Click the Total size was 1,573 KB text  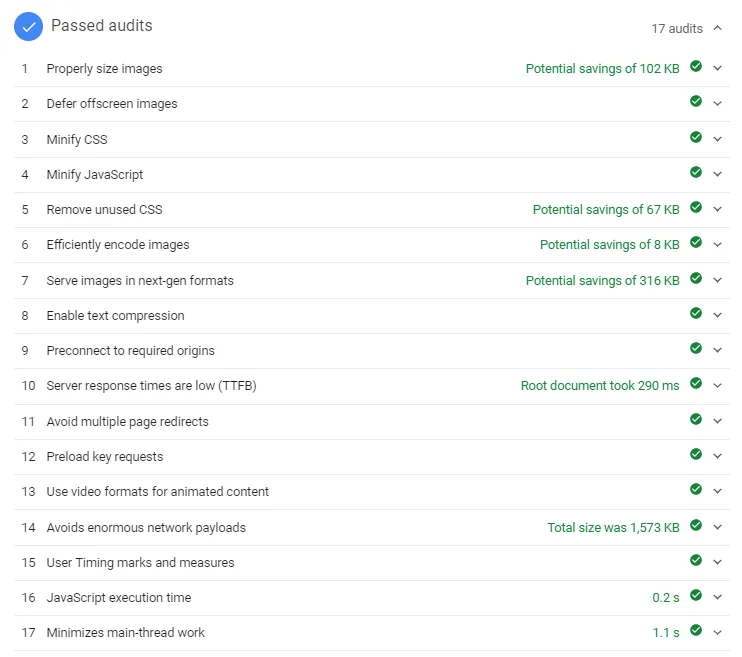pos(613,527)
